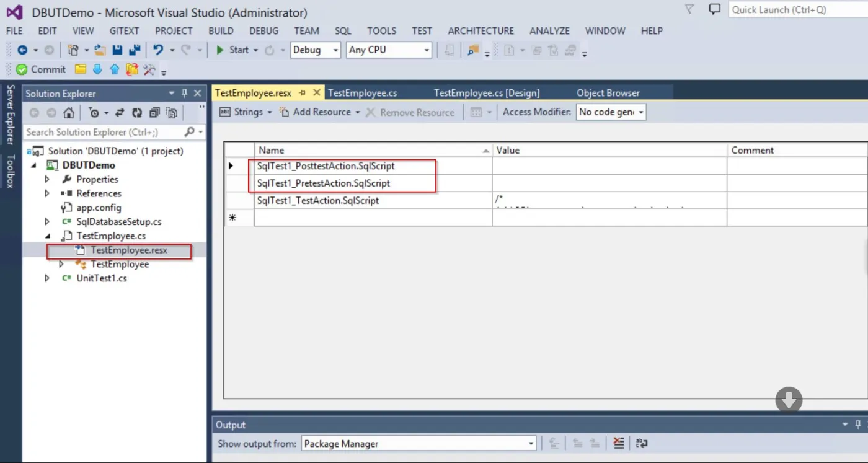Viewport: 868px width, 463px height.
Task: Click the blue Git push up-arrow icon
Action: point(115,69)
